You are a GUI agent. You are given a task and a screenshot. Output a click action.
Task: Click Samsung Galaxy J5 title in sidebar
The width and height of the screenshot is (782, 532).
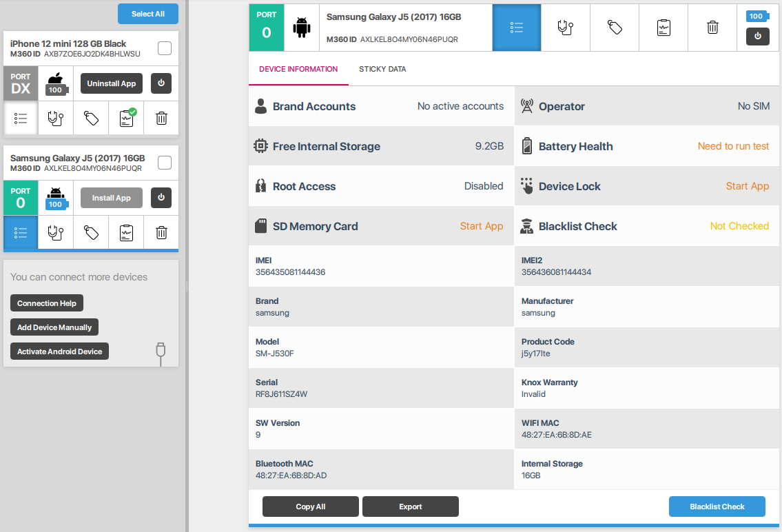point(77,158)
